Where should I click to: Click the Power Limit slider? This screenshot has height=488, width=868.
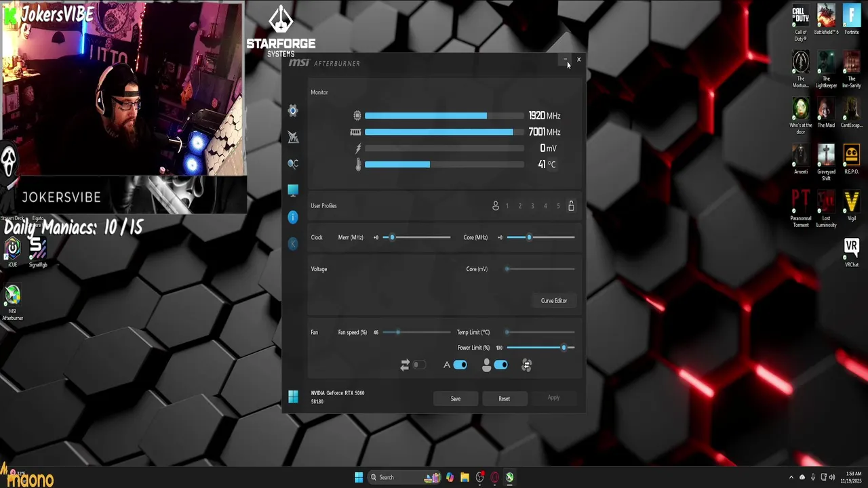click(540, 348)
